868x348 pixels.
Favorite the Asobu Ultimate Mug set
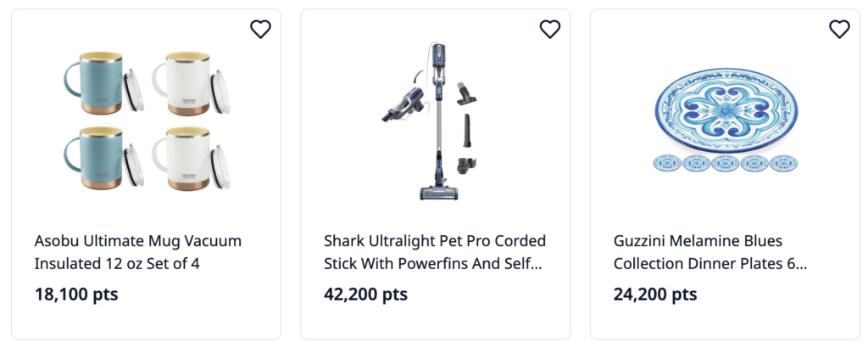click(260, 30)
